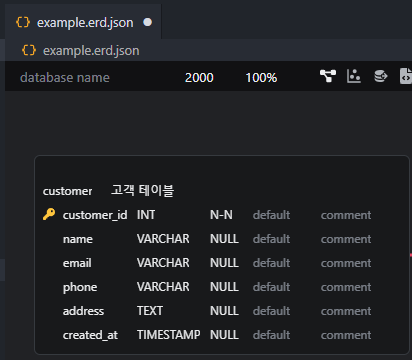Viewport: 412px width, 360px height.
Task: Select the created_at column name cell
Action: pos(90,335)
